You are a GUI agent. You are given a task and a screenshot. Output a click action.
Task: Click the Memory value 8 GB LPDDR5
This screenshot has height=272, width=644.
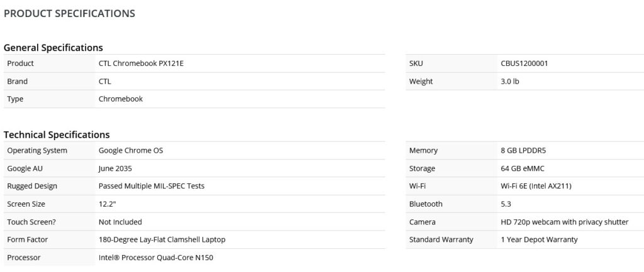point(523,151)
